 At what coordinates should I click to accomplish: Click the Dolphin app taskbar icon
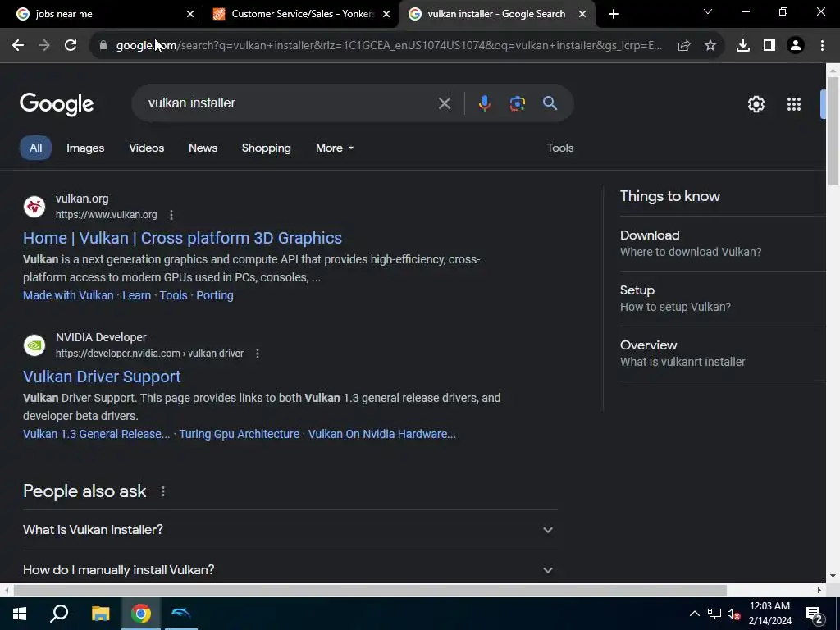181,614
